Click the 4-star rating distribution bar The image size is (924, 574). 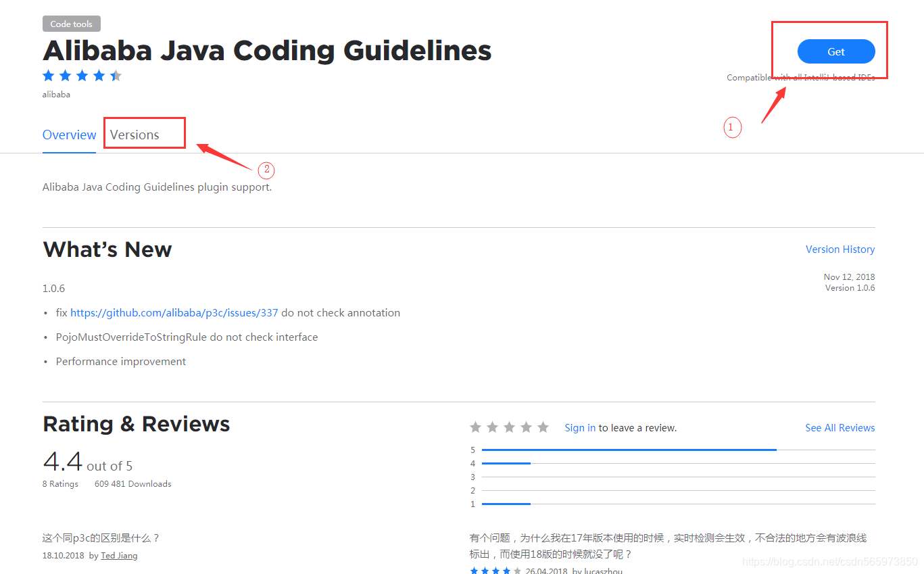[x=678, y=463]
